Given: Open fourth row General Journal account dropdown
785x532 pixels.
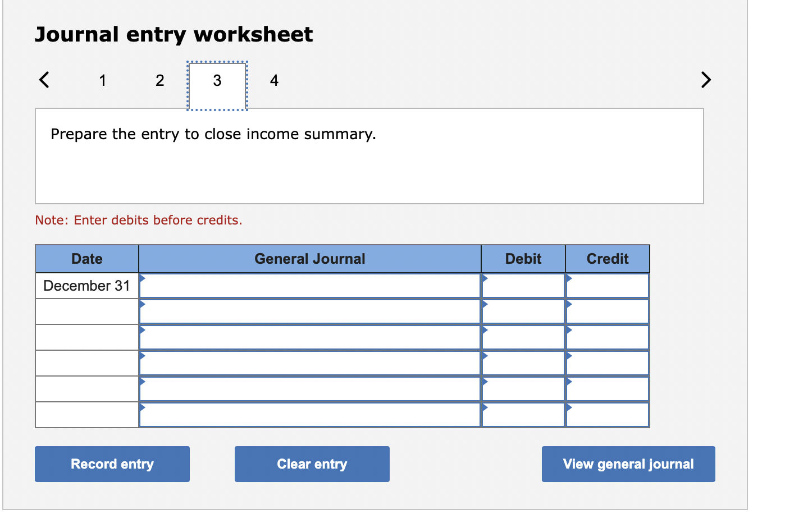Looking at the screenshot, I should (x=310, y=363).
